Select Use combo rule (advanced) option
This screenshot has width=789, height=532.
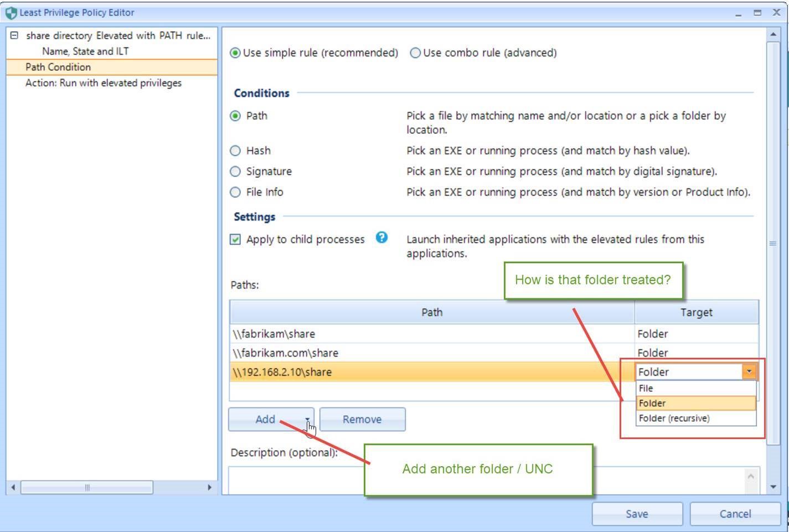pos(415,53)
